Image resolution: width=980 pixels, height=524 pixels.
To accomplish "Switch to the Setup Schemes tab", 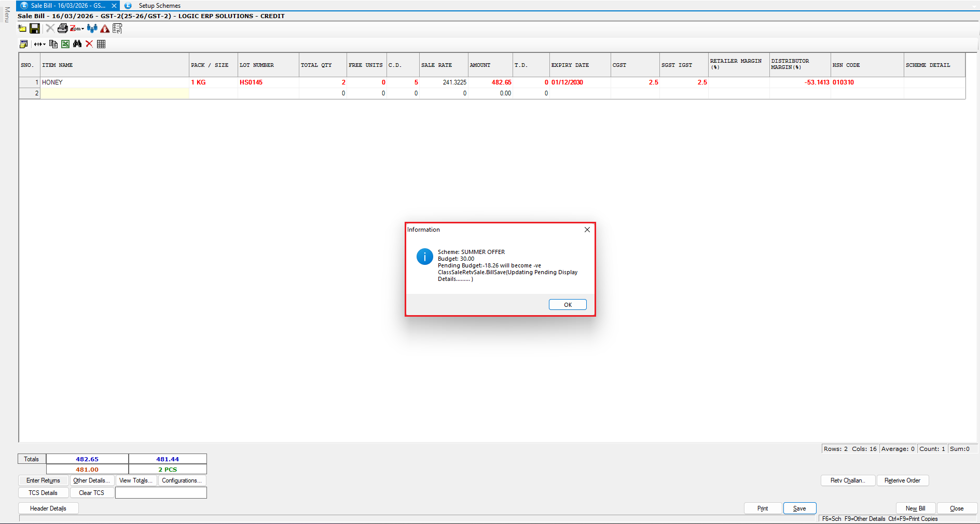I will (x=159, y=6).
